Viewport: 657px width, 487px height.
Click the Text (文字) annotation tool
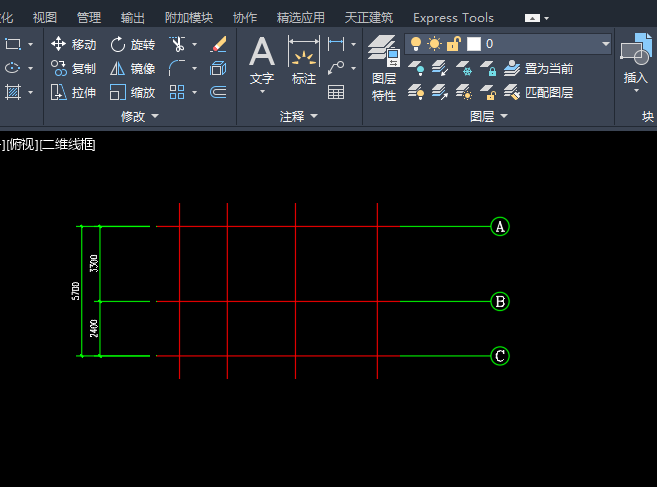(261, 59)
